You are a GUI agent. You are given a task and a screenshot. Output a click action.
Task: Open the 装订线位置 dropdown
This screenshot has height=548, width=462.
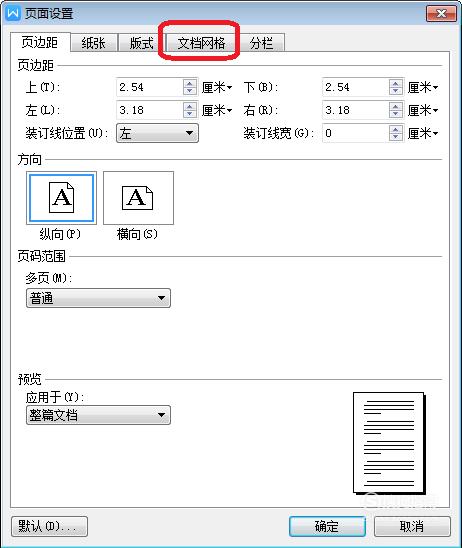(x=157, y=133)
